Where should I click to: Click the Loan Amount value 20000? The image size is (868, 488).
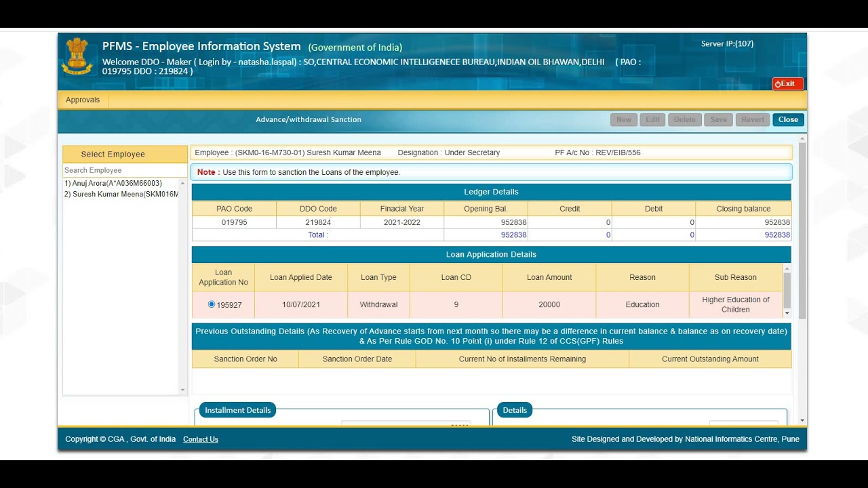549,304
